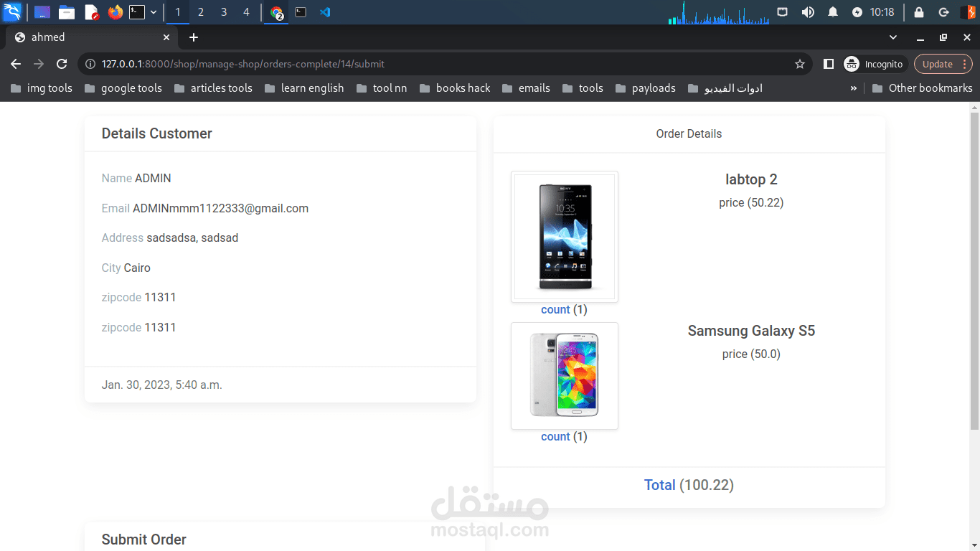This screenshot has width=980, height=551.
Task: Switch to workspace 3
Action: coord(224,12)
